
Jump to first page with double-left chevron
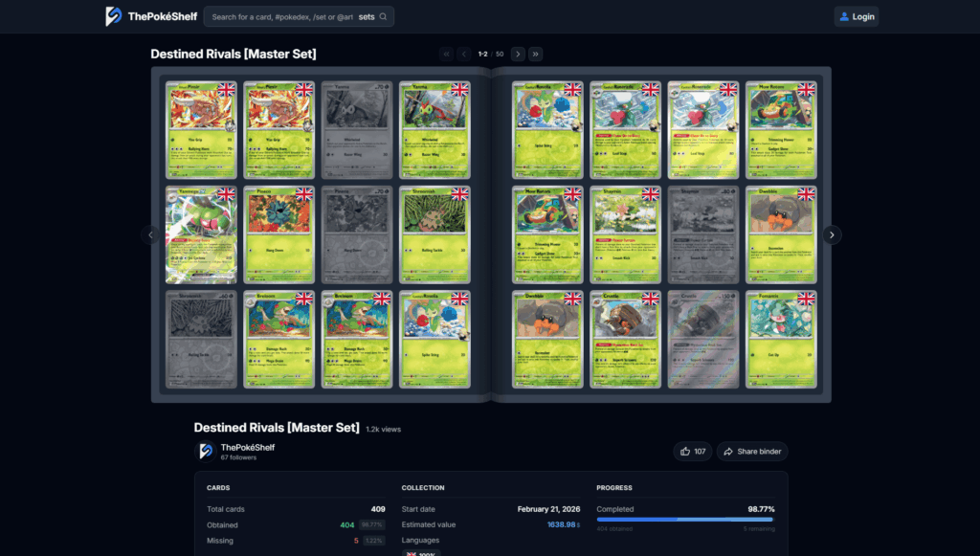coord(446,54)
